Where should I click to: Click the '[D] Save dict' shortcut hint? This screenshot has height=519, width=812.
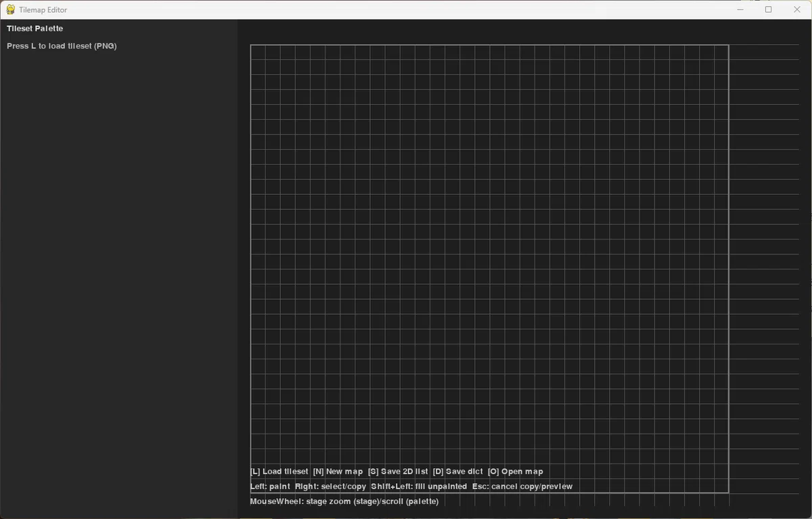457,472
